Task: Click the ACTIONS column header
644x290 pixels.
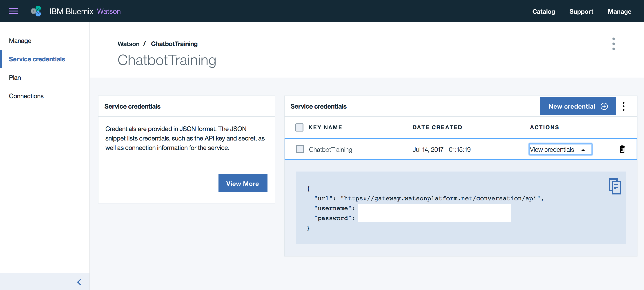Action: click(544, 127)
